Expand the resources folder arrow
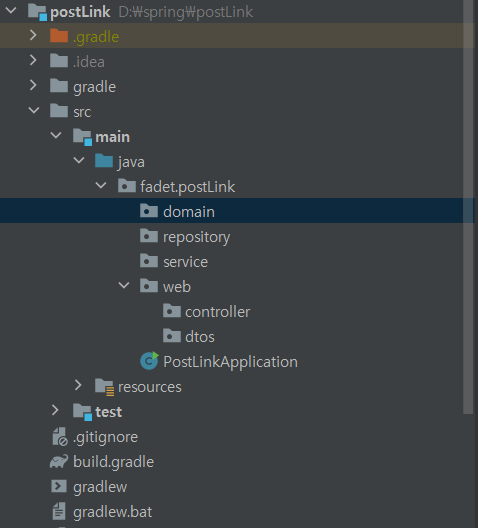Image resolution: width=478 pixels, height=528 pixels. [x=78, y=385]
